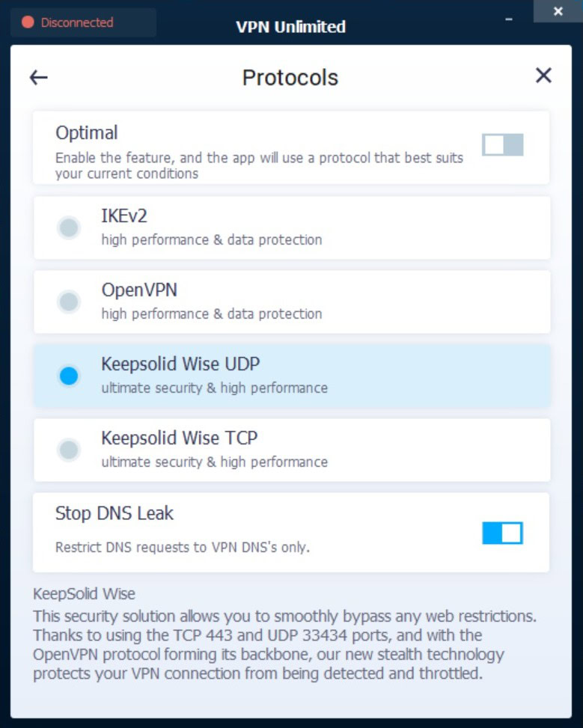Screen dimensions: 583x728
Task: Enable the Optimal protocol toggle
Action: [502, 145]
